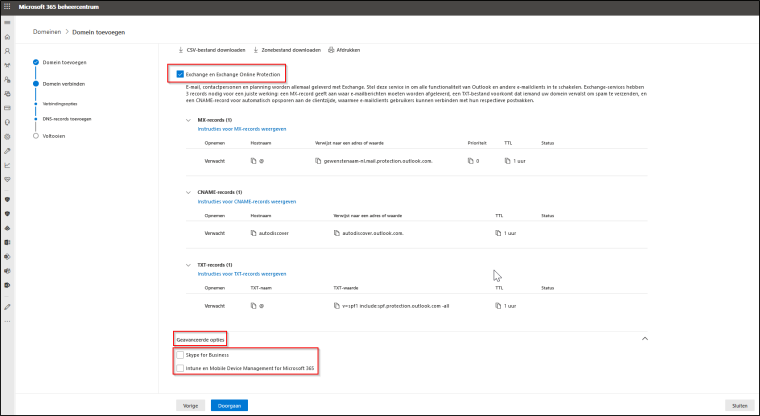Open the all admin centers icon
This screenshot has width=760, height=416.
point(7,286)
